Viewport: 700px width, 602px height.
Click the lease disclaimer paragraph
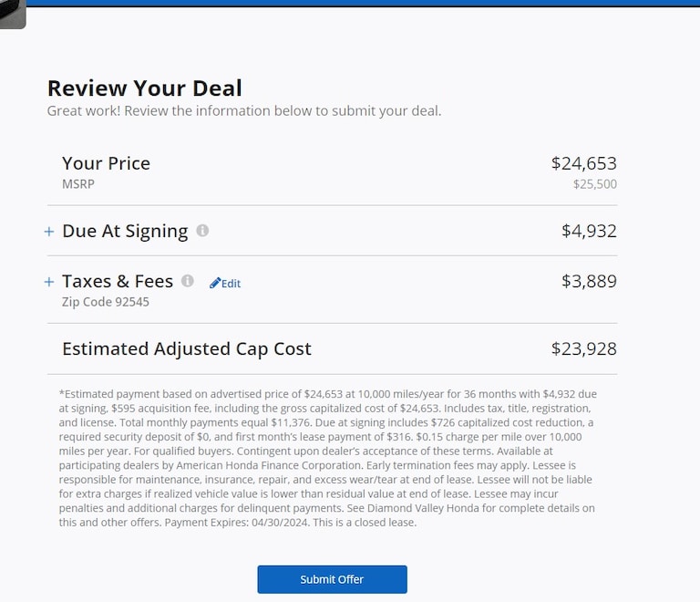coord(328,458)
